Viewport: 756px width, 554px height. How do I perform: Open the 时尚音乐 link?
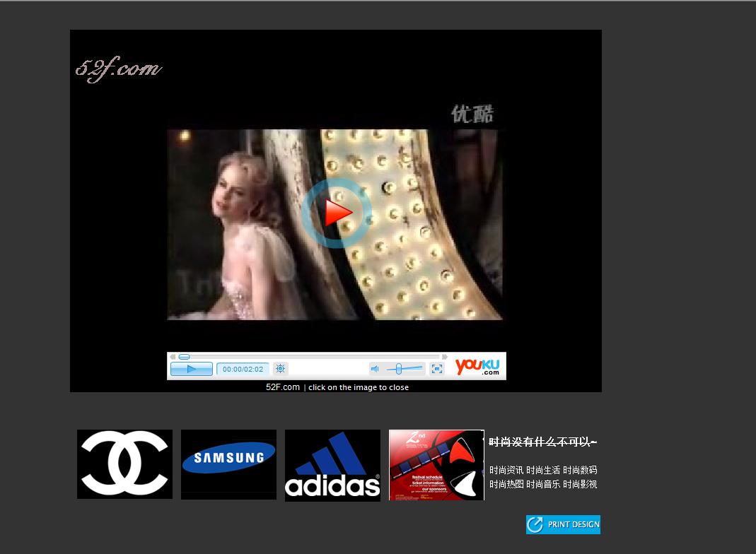[x=543, y=484]
